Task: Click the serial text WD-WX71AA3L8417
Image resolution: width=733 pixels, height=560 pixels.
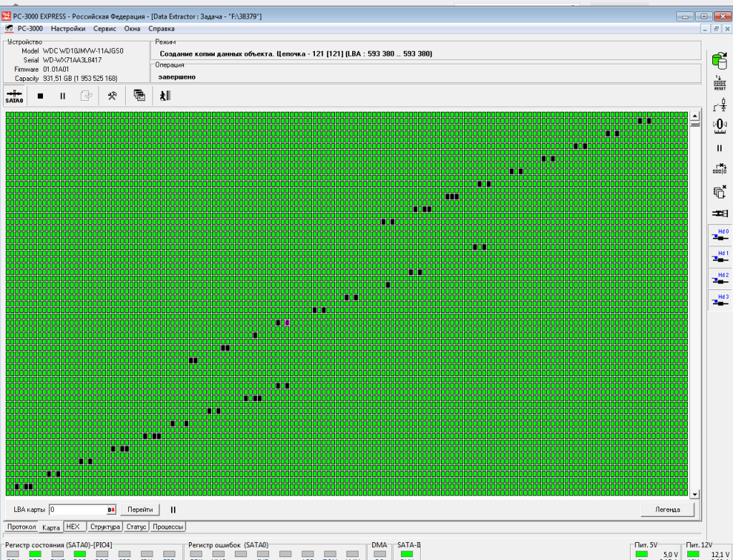Action: 72,60
